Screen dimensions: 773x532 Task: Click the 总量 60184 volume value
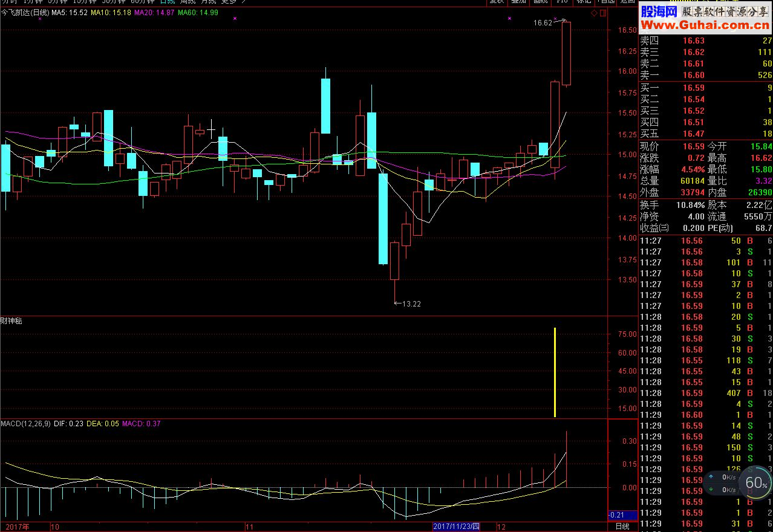[691, 181]
